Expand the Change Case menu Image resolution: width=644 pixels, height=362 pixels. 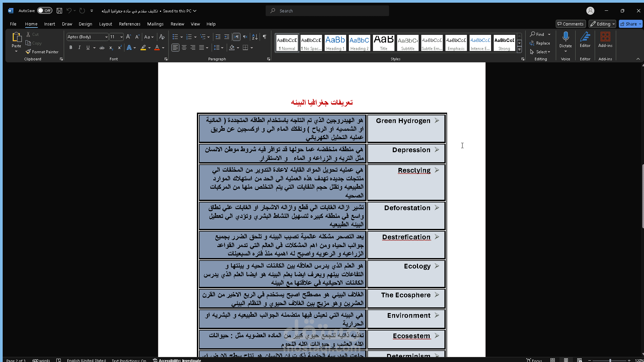point(149,37)
